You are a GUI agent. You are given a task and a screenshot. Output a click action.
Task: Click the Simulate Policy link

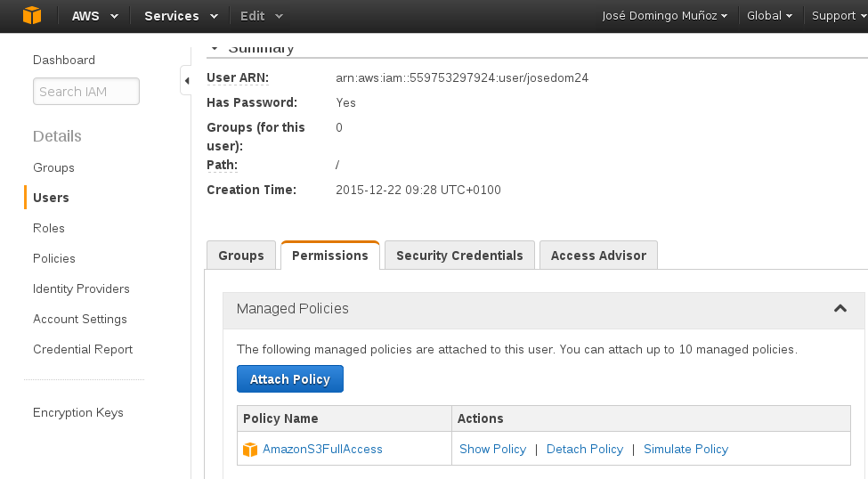click(x=685, y=450)
